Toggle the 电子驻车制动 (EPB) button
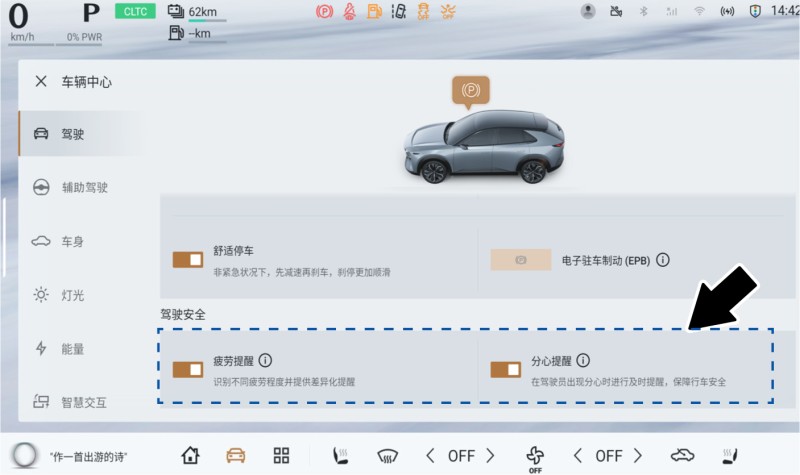800x475 pixels. 520,260
